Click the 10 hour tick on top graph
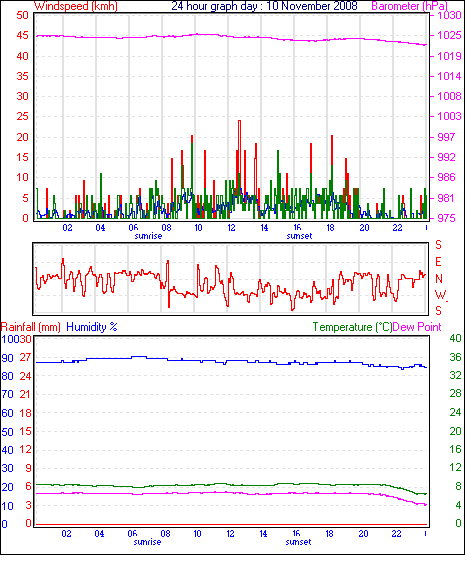This screenshot has width=466, height=563. pos(198,228)
